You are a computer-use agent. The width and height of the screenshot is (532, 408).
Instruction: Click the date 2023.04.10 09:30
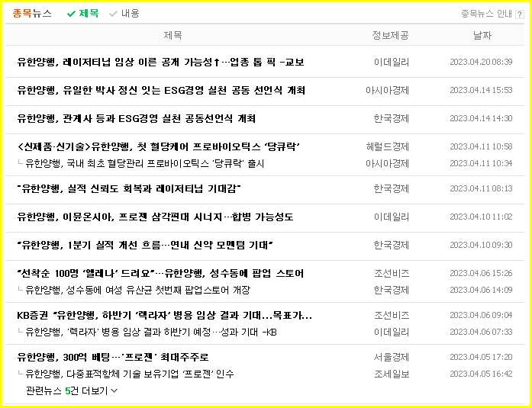[x=481, y=245]
